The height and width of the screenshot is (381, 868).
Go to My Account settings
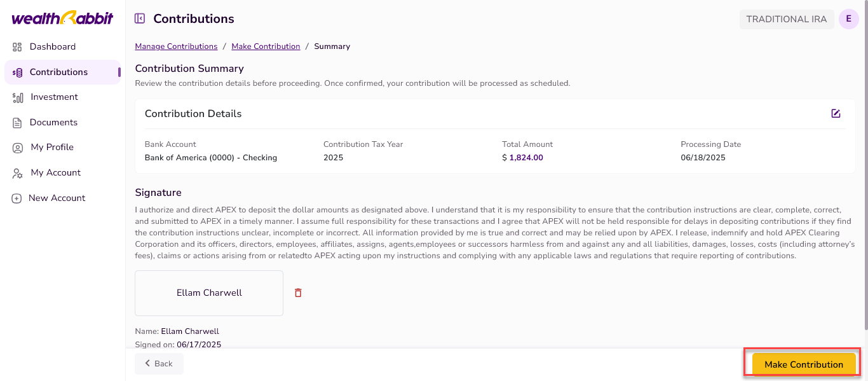(x=55, y=172)
